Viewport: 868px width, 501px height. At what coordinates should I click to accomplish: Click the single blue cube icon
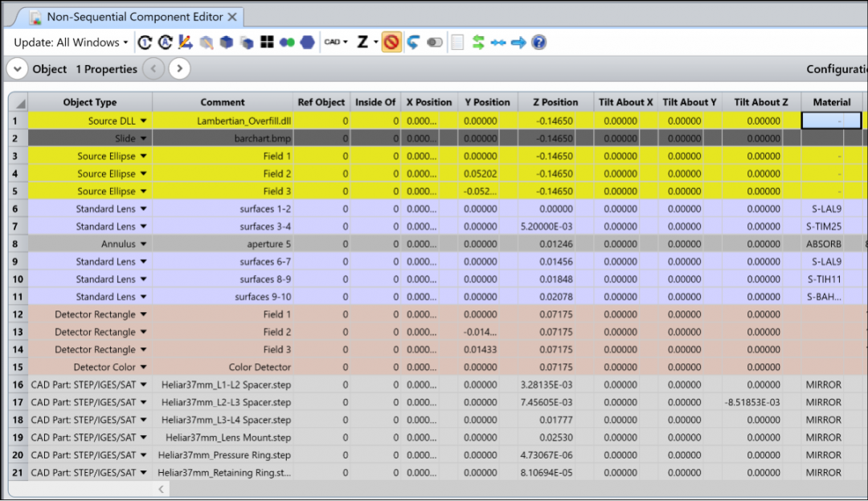point(227,42)
